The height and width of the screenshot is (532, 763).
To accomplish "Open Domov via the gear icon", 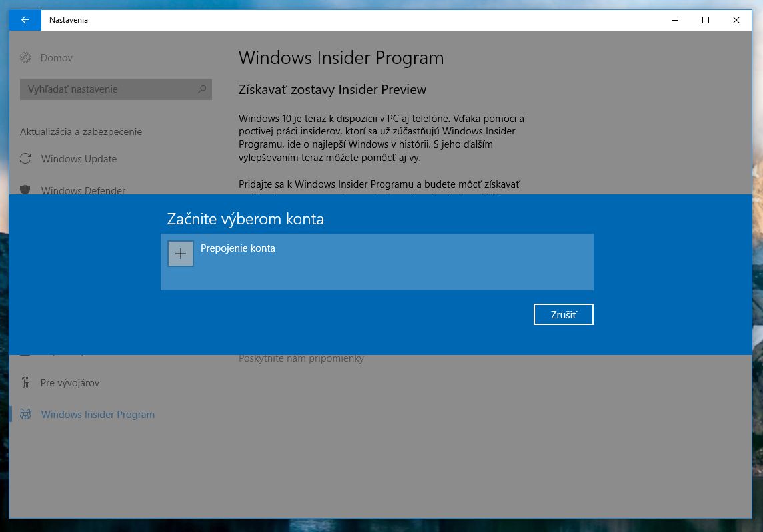I will (x=25, y=58).
